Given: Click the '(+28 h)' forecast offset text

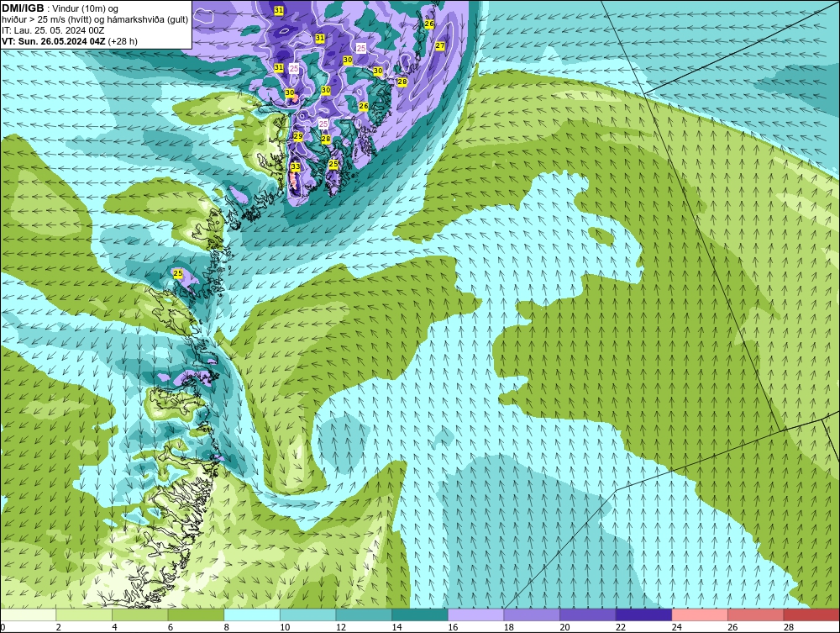Looking at the screenshot, I should 123,41.
